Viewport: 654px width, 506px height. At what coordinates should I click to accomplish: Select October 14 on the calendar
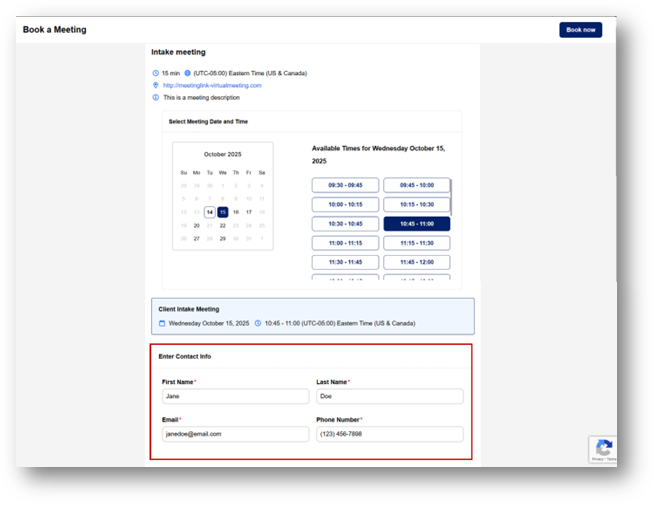pyautogui.click(x=210, y=212)
